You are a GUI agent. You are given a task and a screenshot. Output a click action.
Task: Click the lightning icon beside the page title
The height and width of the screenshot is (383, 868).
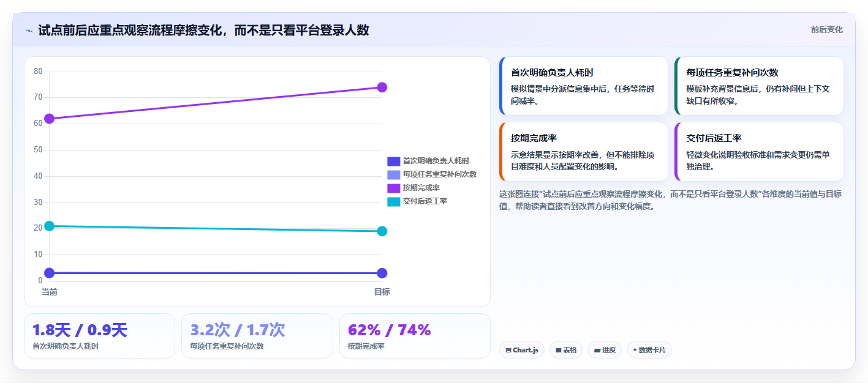(x=29, y=31)
